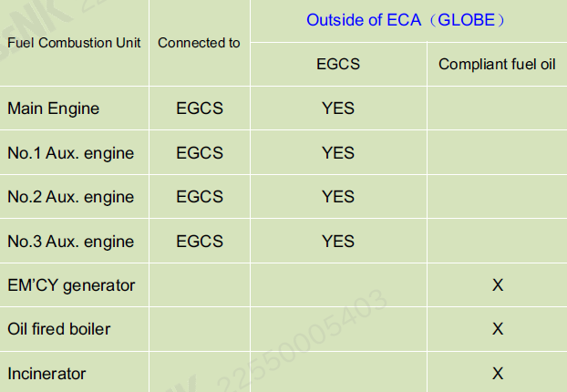The height and width of the screenshot is (392, 567).
Task: Select the X mark for Oil fired boiler
Action: [x=498, y=329]
